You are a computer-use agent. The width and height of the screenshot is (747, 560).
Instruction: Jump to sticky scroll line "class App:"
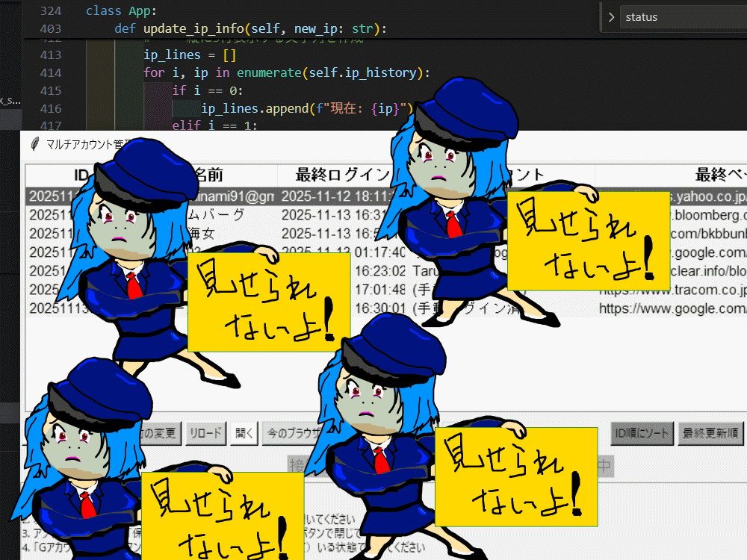113,10
